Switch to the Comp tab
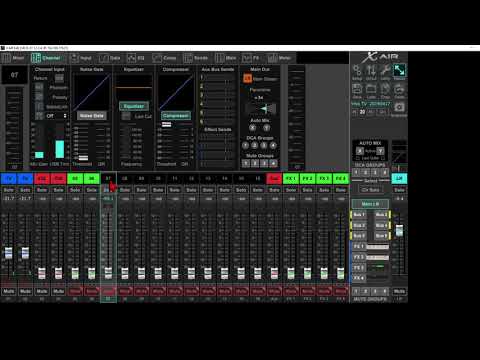This screenshot has width=480, height=360. pyautogui.click(x=164, y=58)
